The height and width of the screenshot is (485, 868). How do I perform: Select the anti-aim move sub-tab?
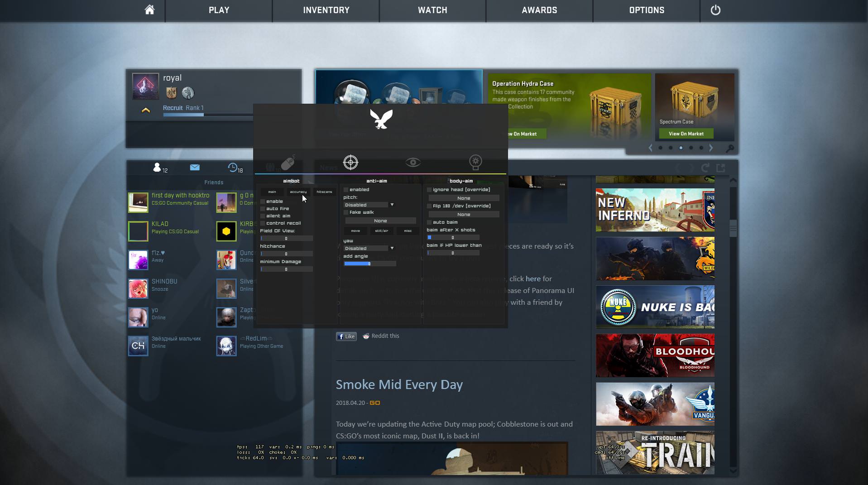[x=355, y=230]
